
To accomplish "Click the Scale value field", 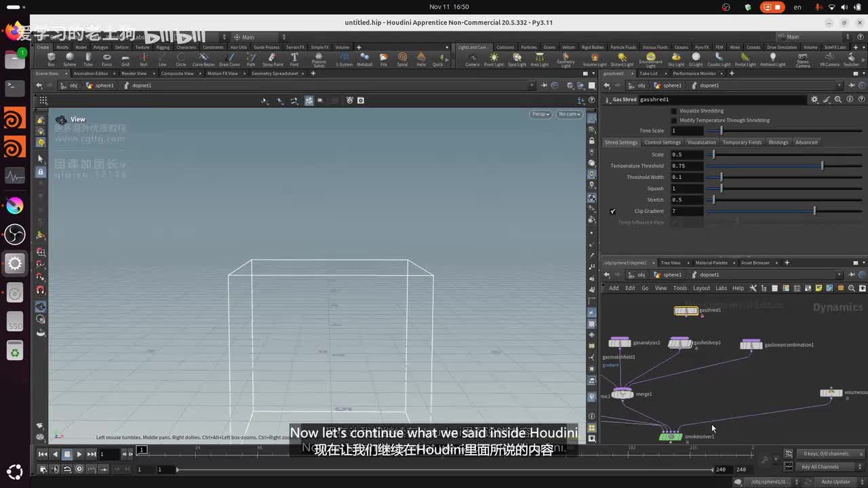I will pyautogui.click(x=686, y=155).
